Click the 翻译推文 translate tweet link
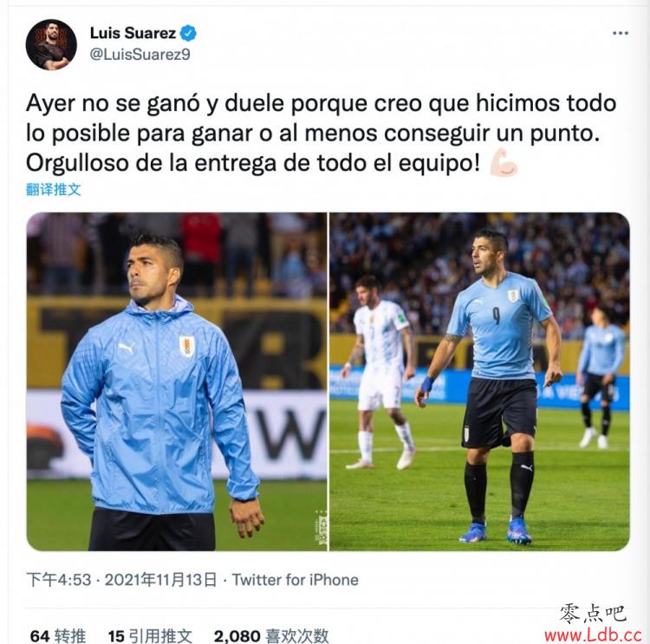The width and height of the screenshot is (650, 644). tap(53, 190)
